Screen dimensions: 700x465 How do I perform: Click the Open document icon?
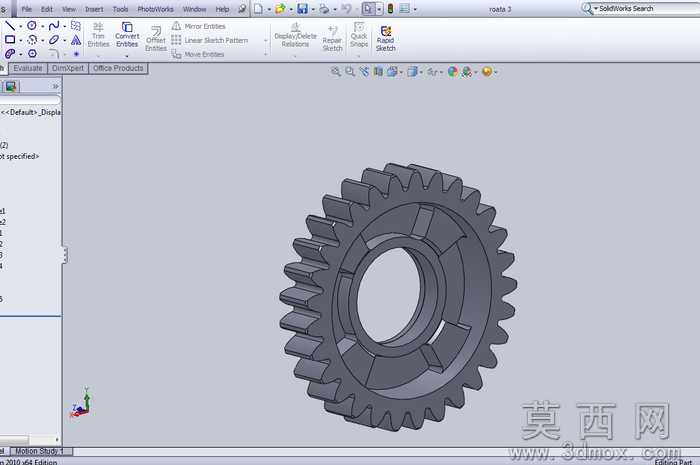tap(280, 8)
